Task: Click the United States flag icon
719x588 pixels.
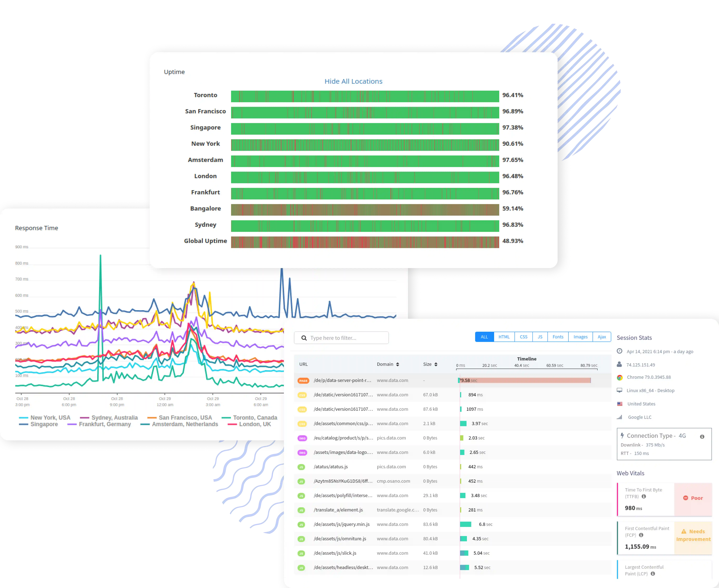Action: tap(620, 404)
